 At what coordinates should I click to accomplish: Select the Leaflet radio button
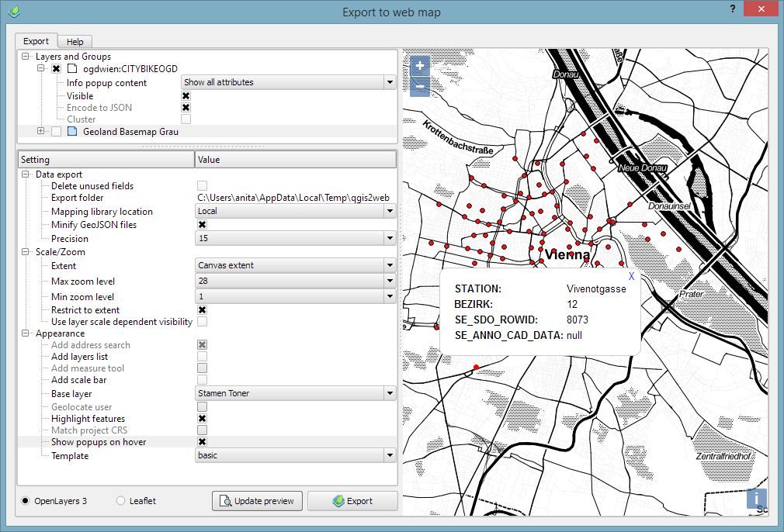coord(120,500)
